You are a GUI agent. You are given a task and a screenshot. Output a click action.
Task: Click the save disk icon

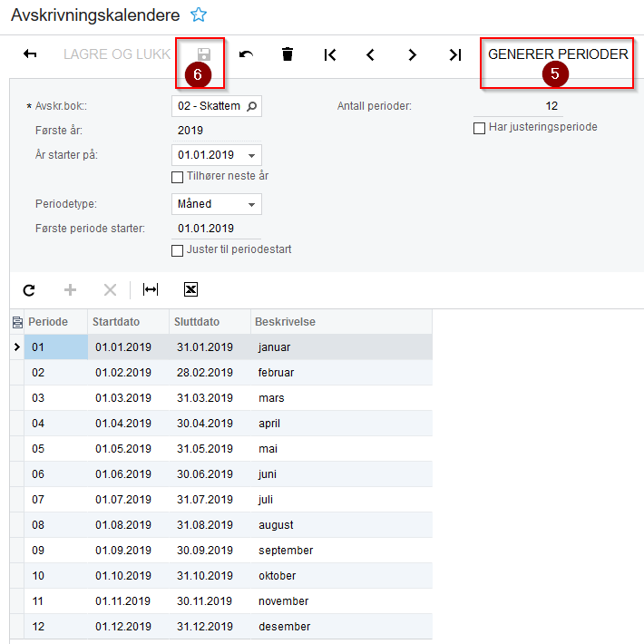coord(204,54)
